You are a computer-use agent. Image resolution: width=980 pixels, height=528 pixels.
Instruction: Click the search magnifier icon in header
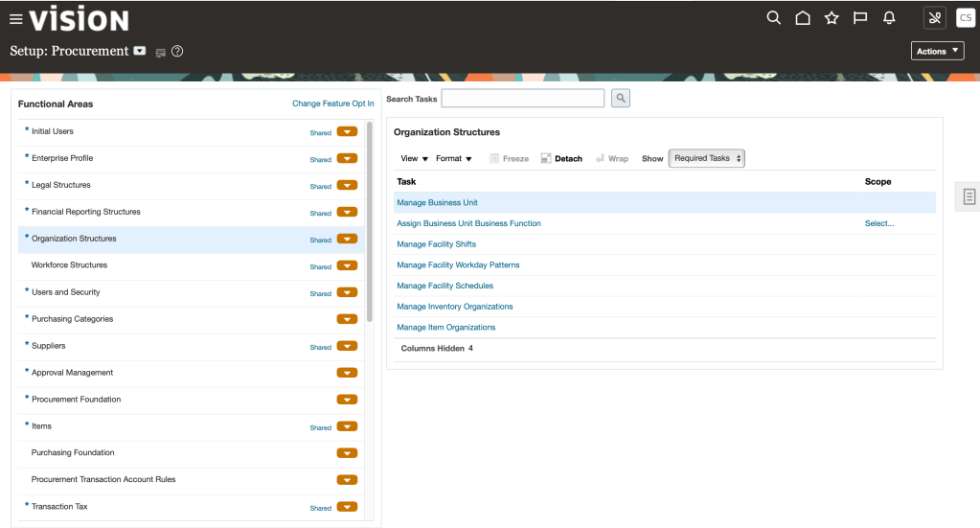[x=773, y=18]
